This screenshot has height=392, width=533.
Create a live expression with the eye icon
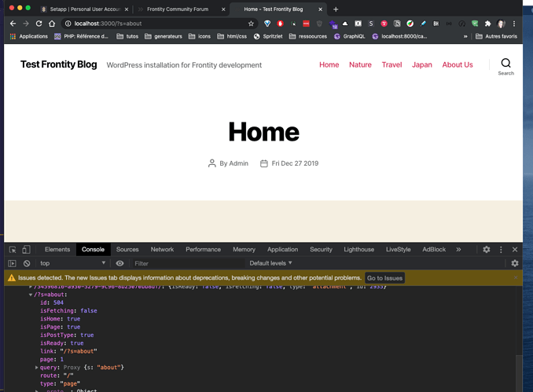pyautogui.click(x=119, y=263)
